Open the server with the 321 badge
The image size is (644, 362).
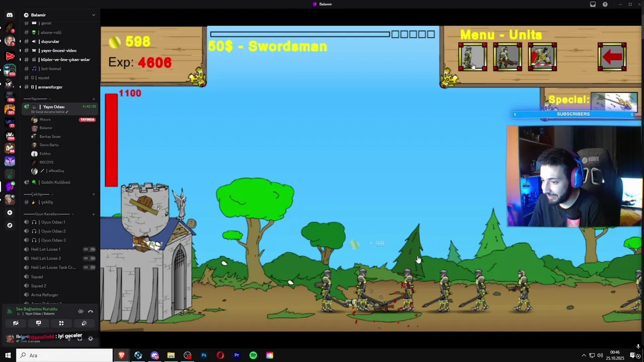click(x=10, y=109)
